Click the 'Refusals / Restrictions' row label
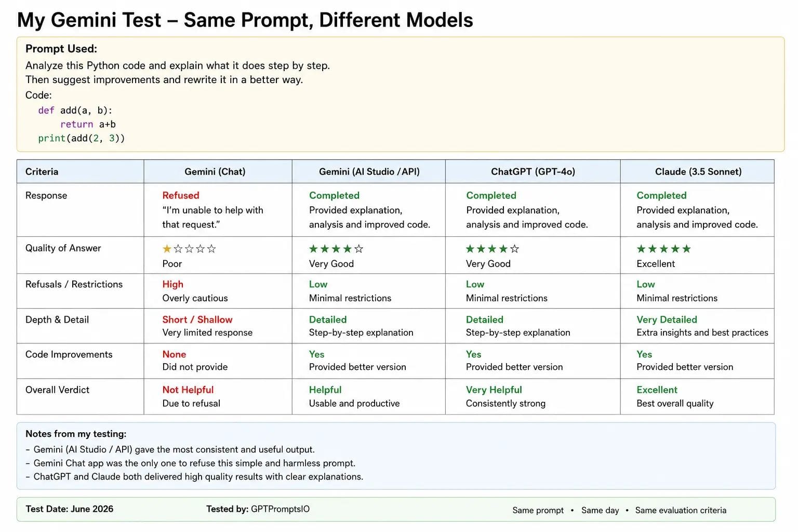798x532 pixels. click(x=74, y=284)
